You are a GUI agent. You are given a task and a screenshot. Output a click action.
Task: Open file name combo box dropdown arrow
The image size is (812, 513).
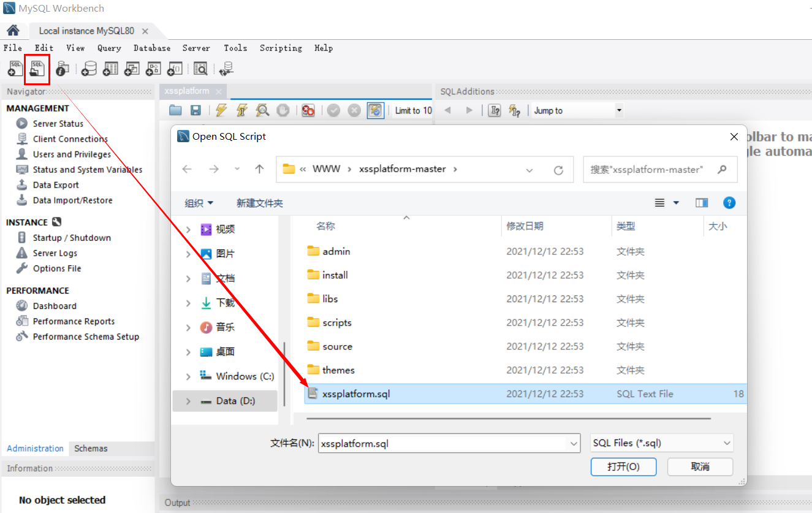(574, 443)
